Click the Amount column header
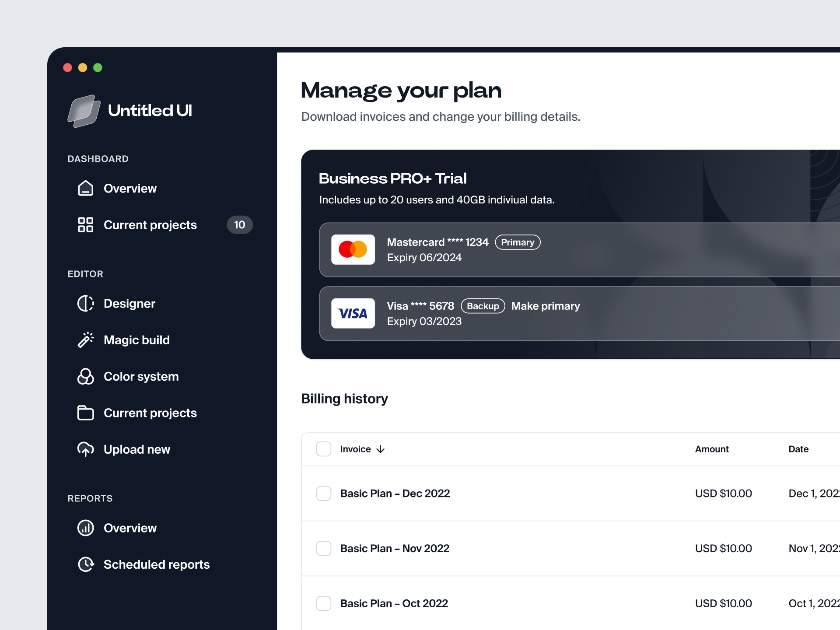Viewport: 840px width, 630px height. (712, 449)
